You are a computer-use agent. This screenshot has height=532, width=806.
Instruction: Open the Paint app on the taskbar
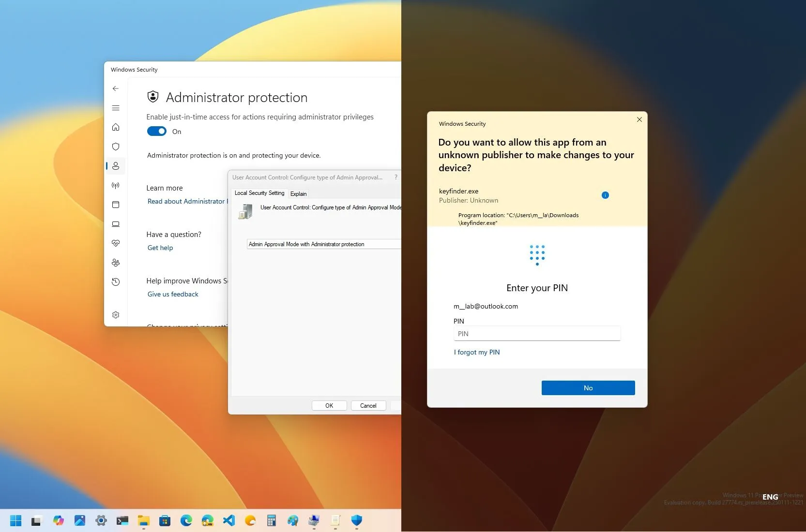coord(292,520)
